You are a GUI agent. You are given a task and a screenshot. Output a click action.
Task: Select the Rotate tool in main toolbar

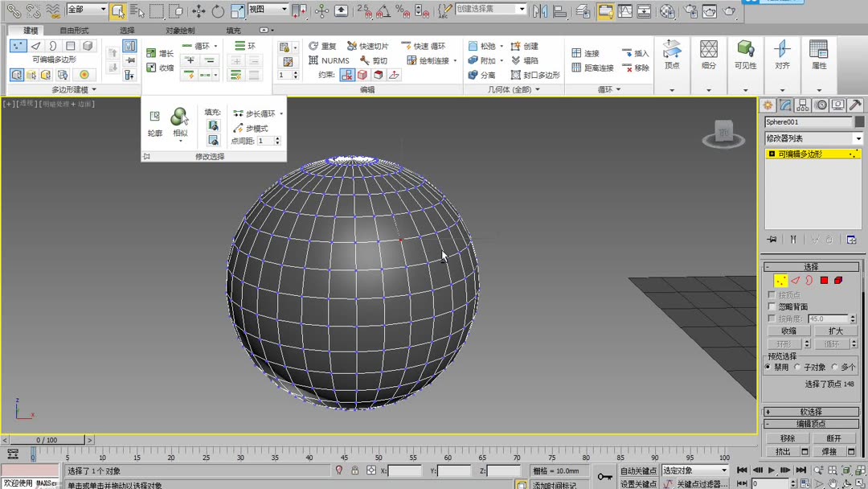click(x=218, y=11)
